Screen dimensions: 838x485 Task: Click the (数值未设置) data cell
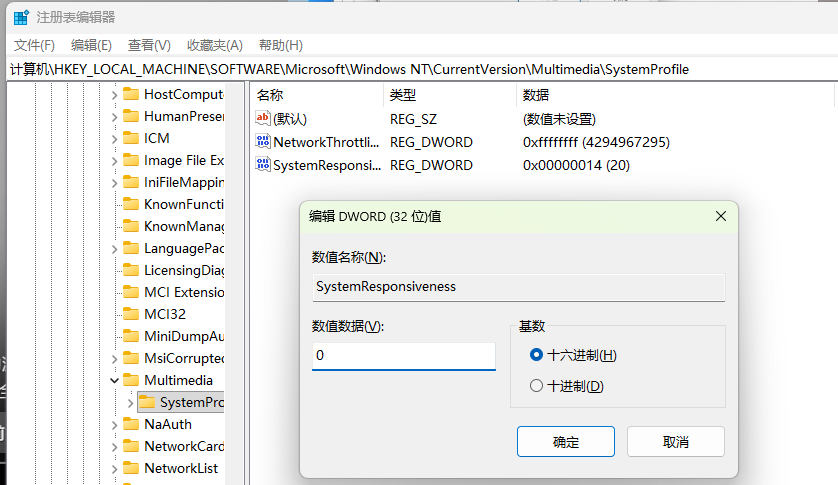pos(559,119)
